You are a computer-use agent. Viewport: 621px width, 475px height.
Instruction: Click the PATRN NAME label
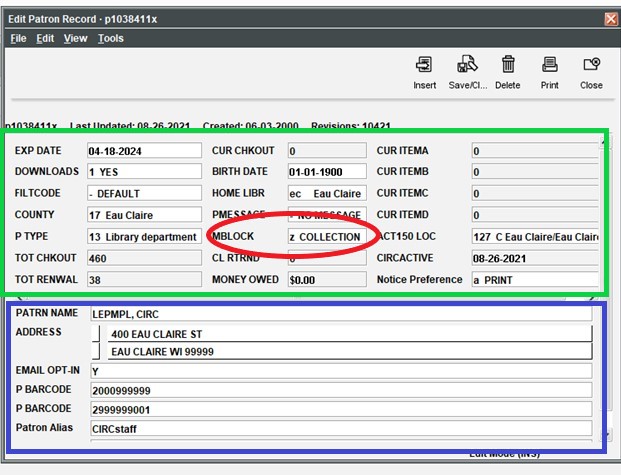(47, 313)
